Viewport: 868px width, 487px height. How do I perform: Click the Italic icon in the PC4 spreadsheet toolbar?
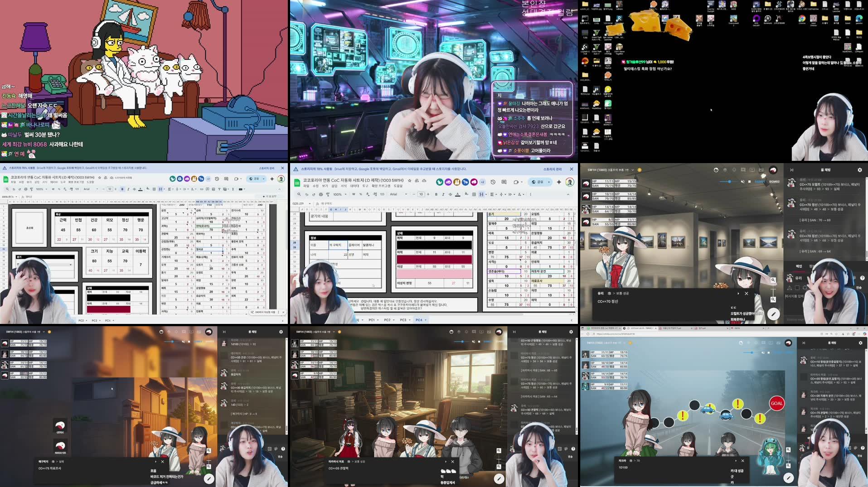[443, 194]
